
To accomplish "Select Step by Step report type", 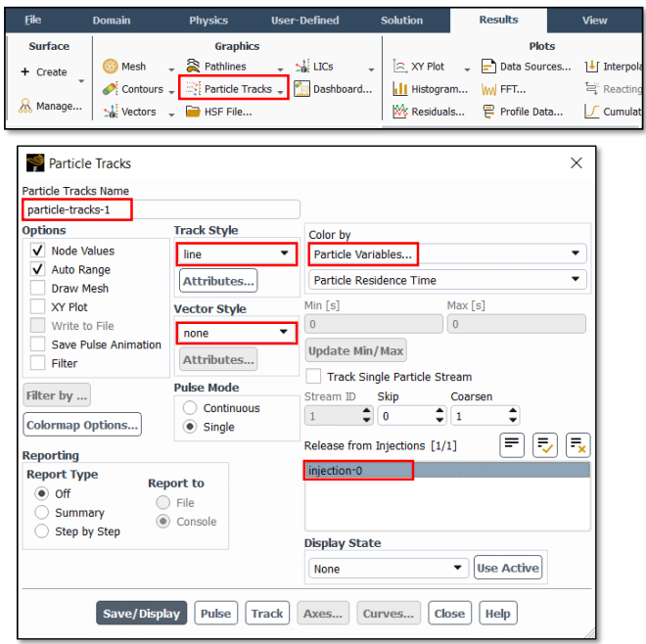I will (42, 531).
